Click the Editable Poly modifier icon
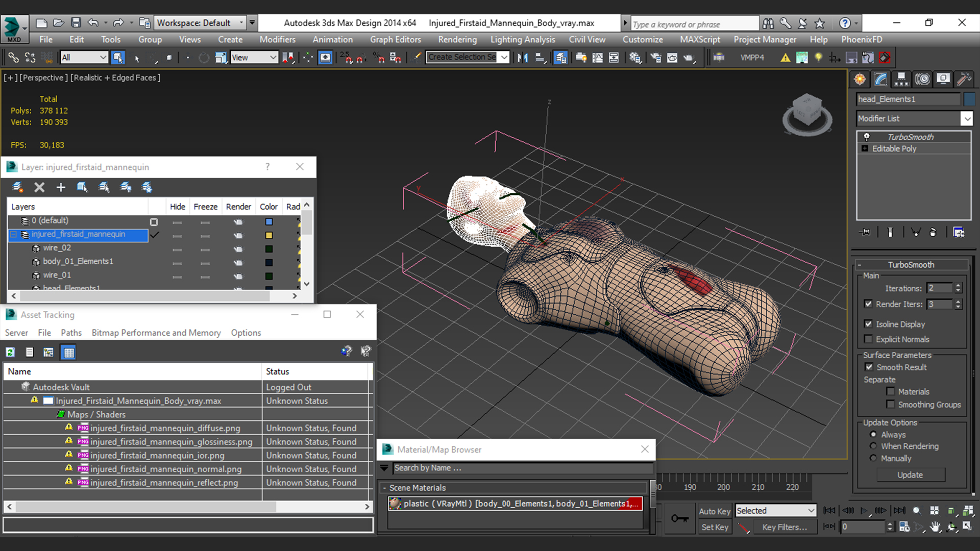This screenshot has width=980, height=551. [866, 148]
